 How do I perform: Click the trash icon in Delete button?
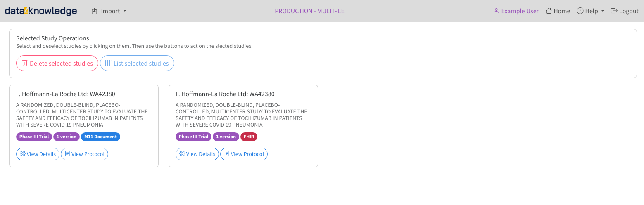click(25, 63)
